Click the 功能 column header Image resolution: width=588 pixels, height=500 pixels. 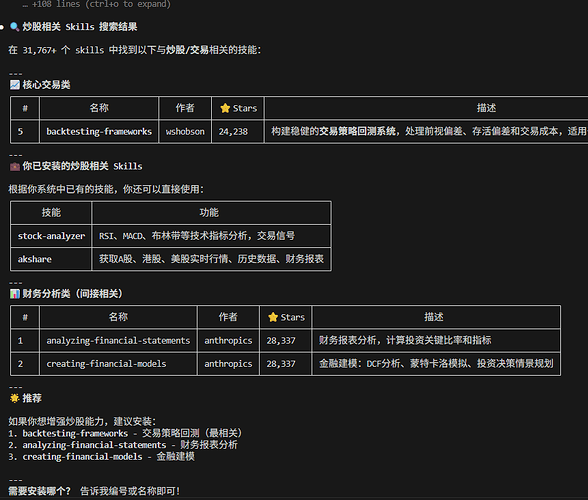212,213
